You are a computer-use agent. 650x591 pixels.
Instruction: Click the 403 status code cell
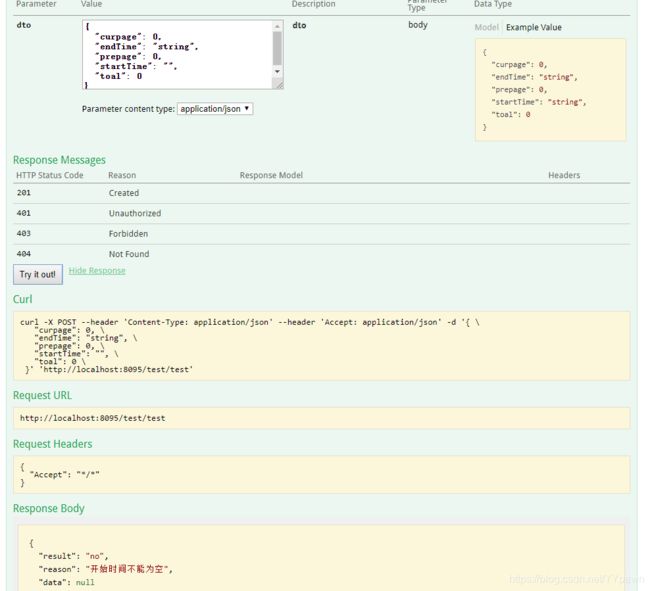pyautogui.click(x=24, y=233)
